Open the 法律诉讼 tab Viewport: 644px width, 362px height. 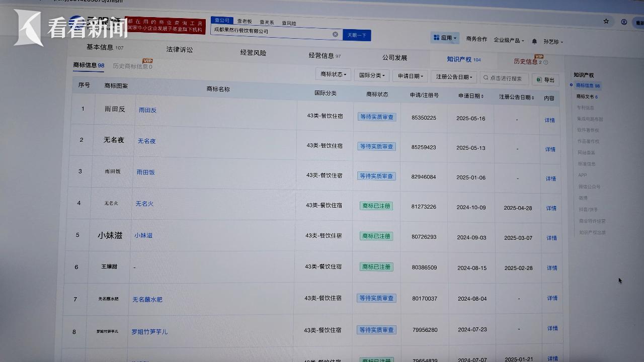coord(180,49)
